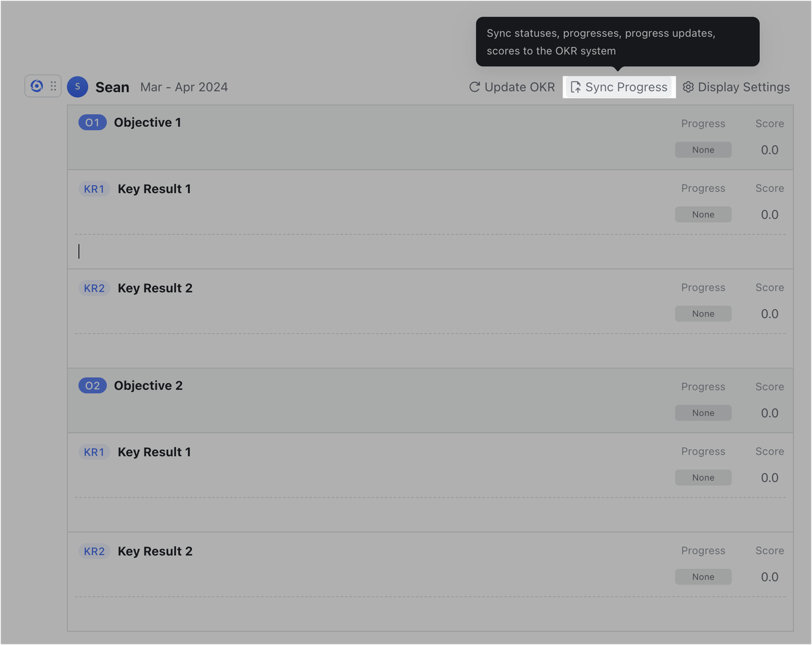Image resolution: width=812 pixels, height=645 pixels.
Task: Click the six-dot drag handle next to the OKR icon
Action: point(53,86)
